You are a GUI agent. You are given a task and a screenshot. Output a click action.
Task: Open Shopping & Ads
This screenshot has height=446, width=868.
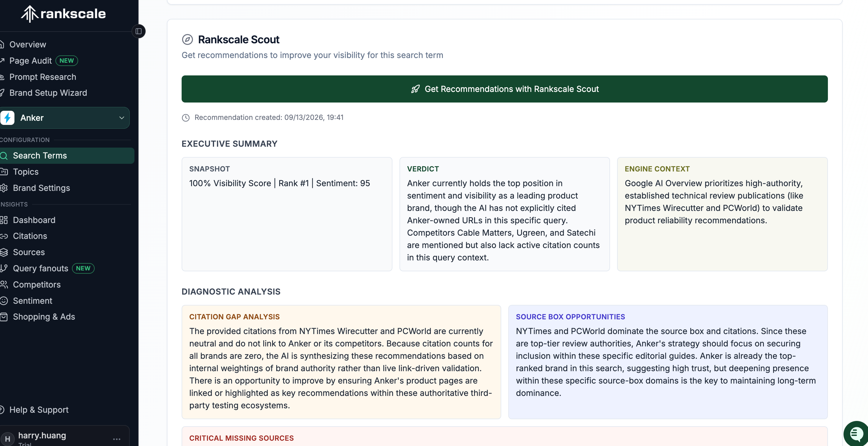tap(44, 317)
